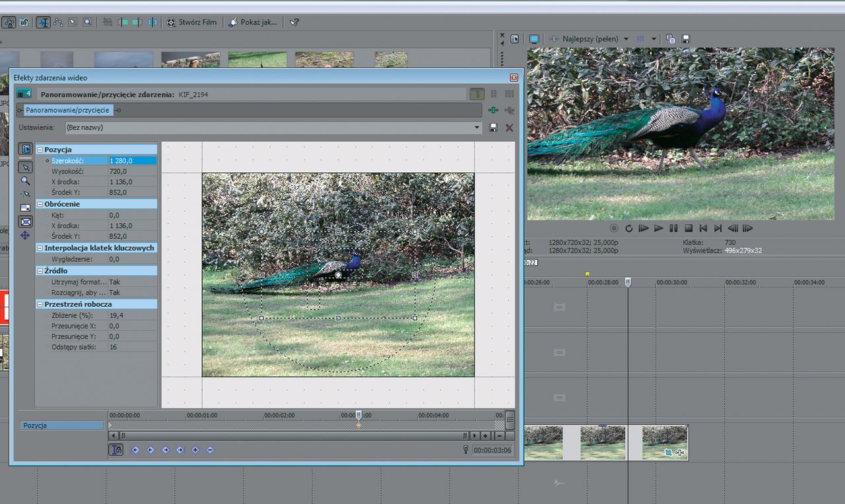Click the Utrzymaj format value Tak

click(x=132, y=282)
